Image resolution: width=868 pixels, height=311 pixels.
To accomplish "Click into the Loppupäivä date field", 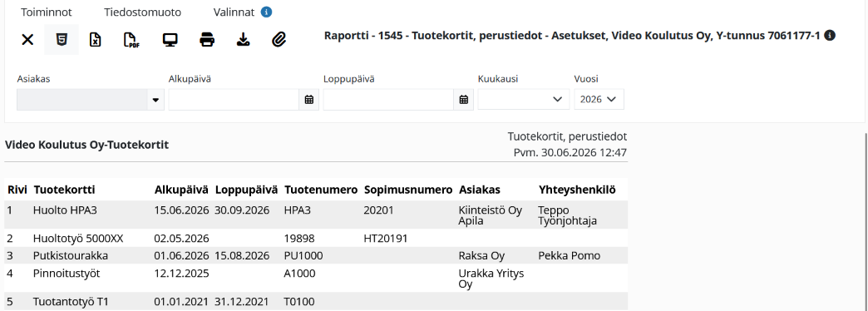I will click(388, 100).
